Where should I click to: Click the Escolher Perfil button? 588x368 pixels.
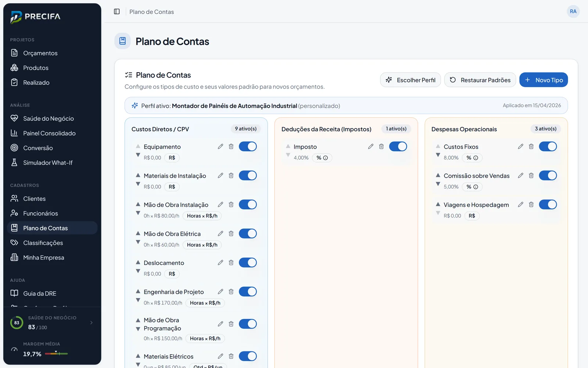click(410, 80)
